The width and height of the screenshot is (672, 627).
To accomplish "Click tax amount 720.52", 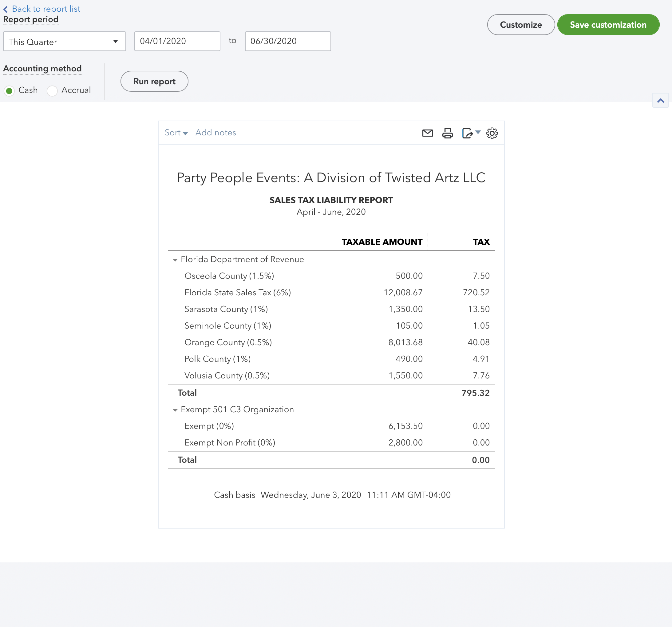I will coord(476,293).
